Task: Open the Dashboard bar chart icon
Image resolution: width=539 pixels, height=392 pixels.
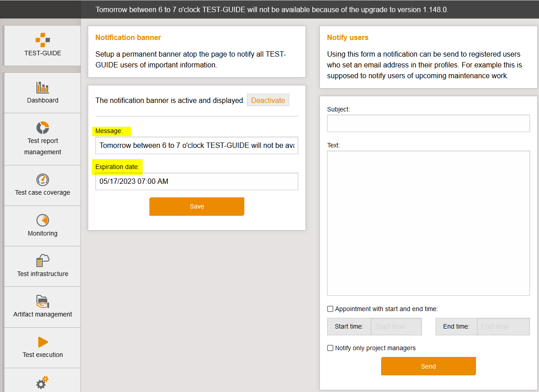Action: (x=43, y=87)
